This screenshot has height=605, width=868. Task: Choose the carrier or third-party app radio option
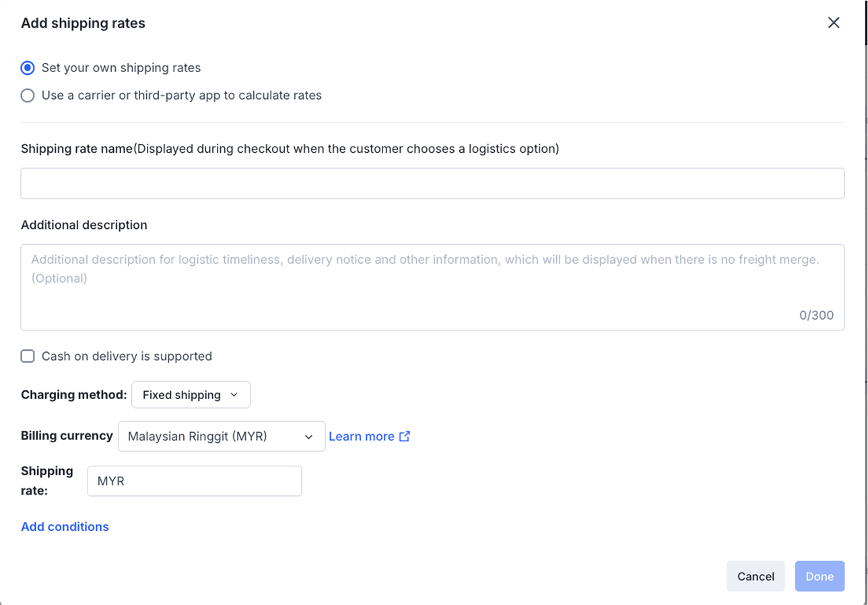[28, 96]
